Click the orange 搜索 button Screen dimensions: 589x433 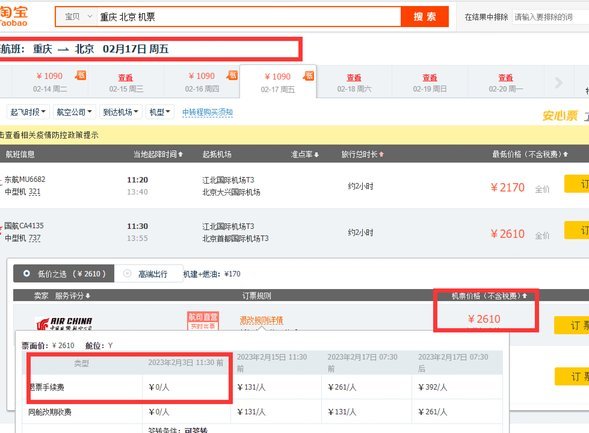pos(425,17)
